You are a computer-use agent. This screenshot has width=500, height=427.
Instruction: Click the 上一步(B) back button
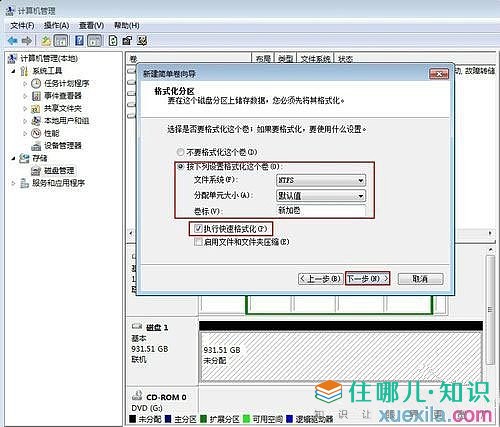[320, 279]
